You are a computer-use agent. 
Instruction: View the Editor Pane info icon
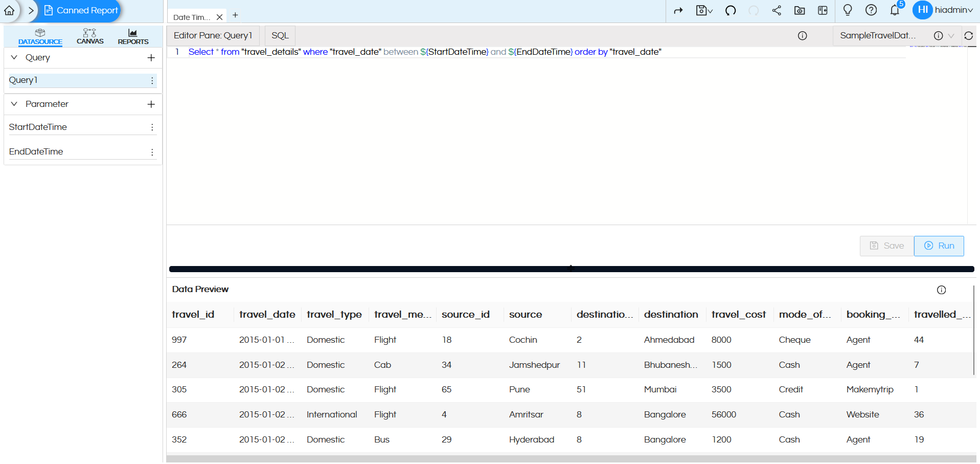802,36
